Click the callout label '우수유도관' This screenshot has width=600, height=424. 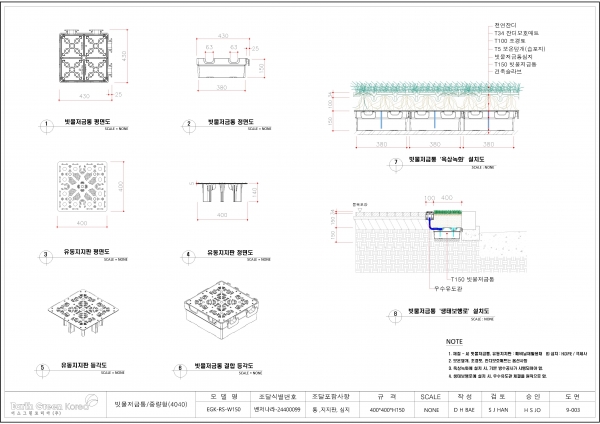pyautogui.click(x=448, y=289)
